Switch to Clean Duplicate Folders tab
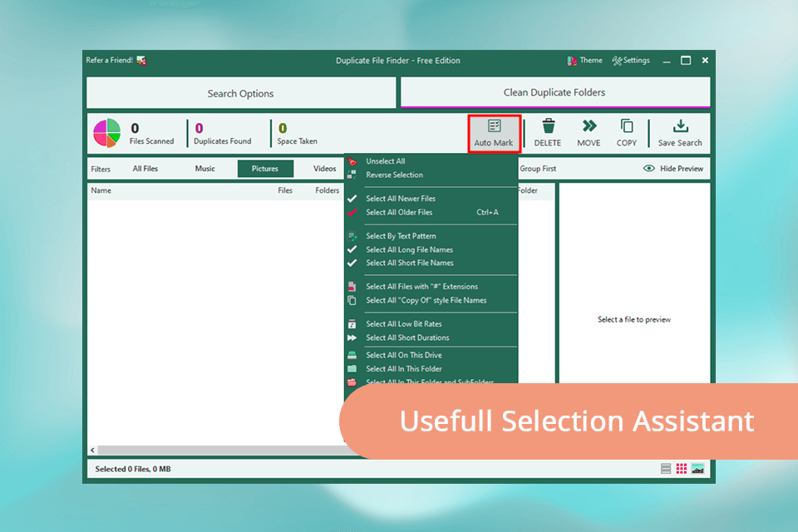 click(x=554, y=92)
